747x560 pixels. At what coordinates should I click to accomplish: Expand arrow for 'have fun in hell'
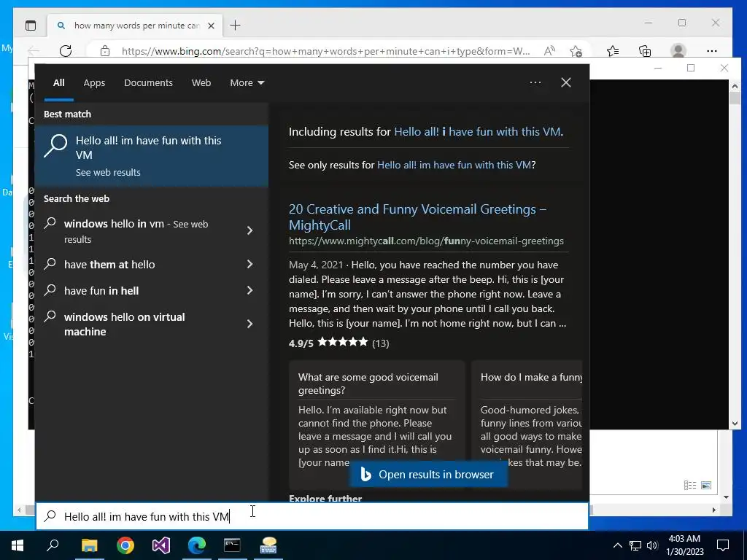[249, 290]
